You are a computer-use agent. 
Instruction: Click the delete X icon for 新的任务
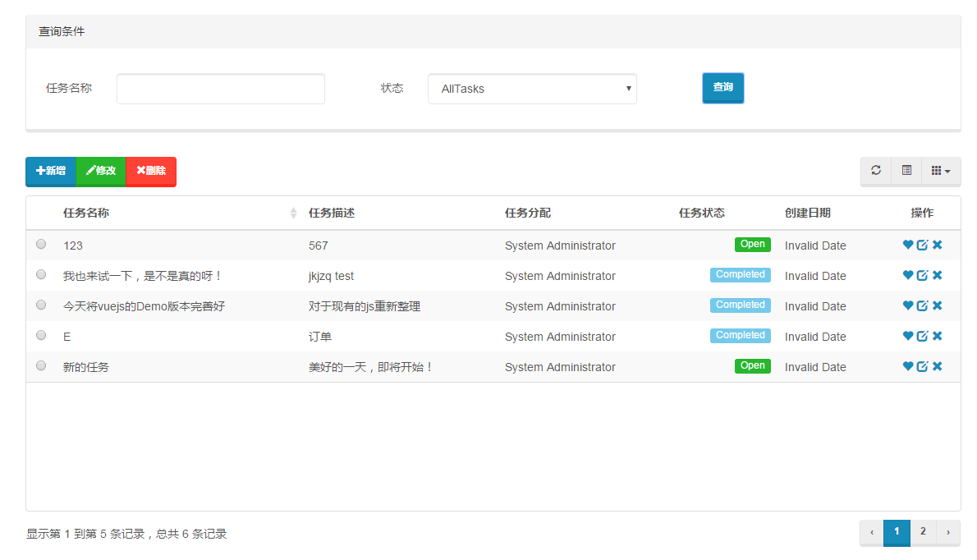pyautogui.click(x=937, y=365)
